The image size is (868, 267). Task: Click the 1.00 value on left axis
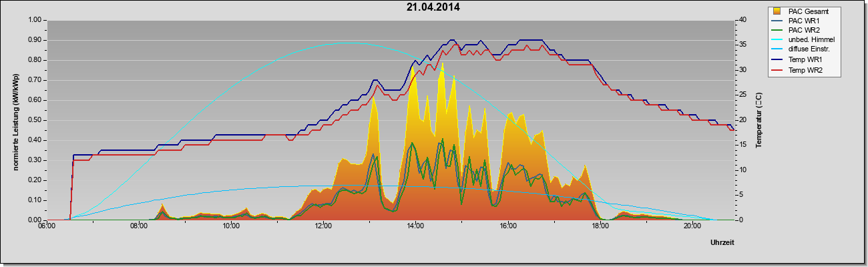click(x=34, y=20)
